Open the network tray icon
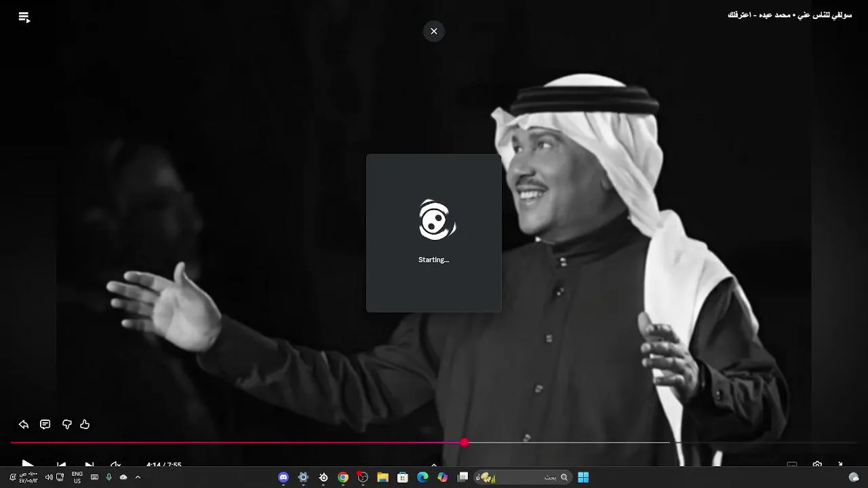Viewport: 868px width, 488px height. click(60, 477)
